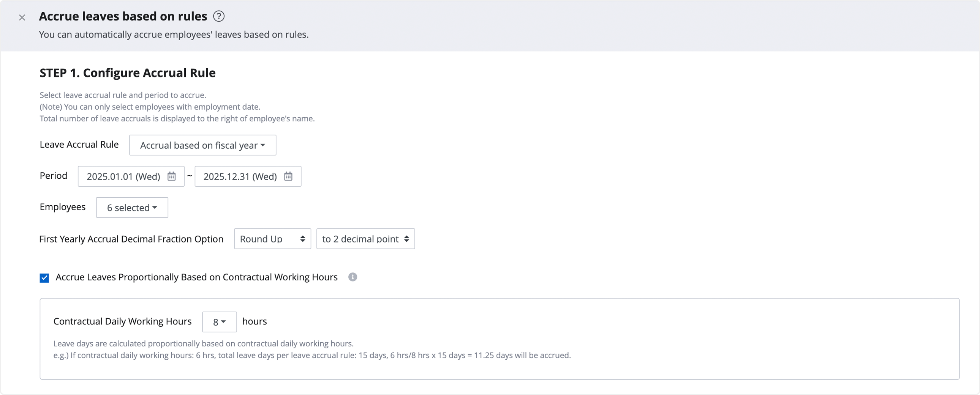Open the Contractual Daily Working Hours dropdown

[x=219, y=322]
